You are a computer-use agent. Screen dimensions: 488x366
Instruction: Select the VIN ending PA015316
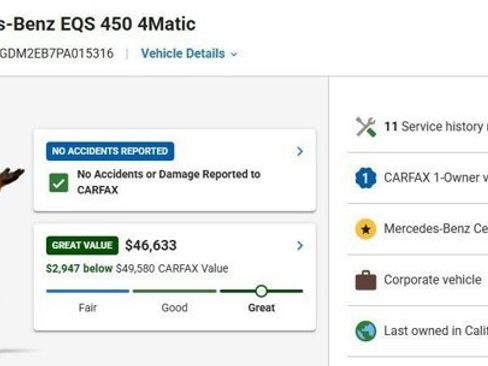pyautogui.click(x=57, y=53)
